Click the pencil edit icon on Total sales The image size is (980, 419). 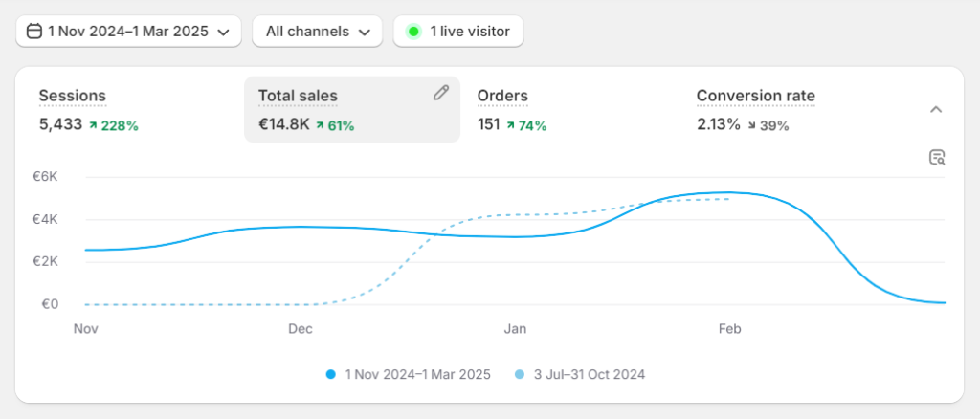coord(440,93)
